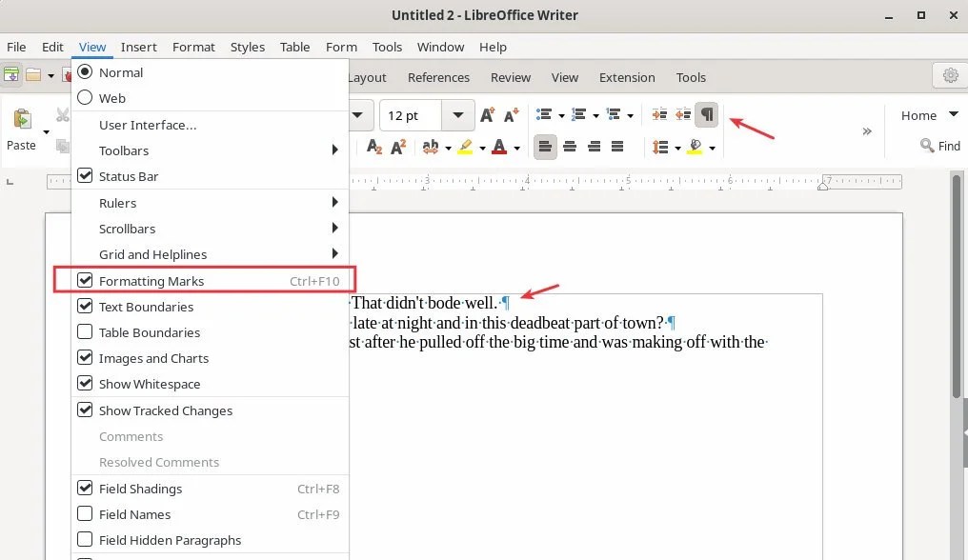Enable Table Boundaries in the View menu
Image resolution: width=968 pixels, height=560 pixels.
(148, 332)
